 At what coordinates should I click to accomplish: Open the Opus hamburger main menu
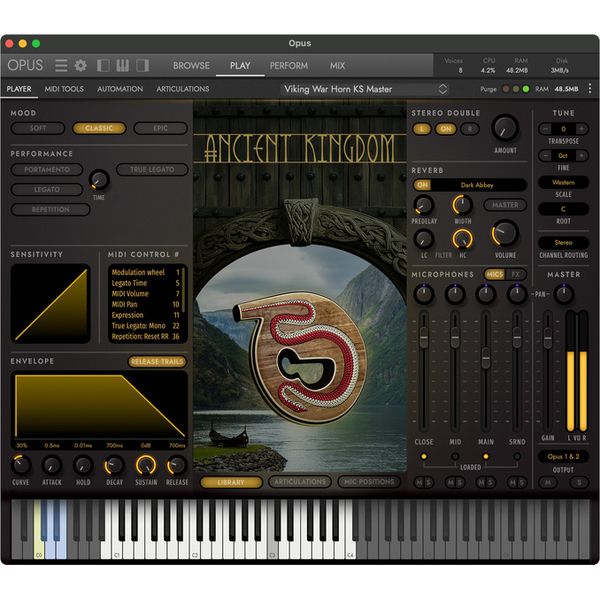click(x=61, y=66)
